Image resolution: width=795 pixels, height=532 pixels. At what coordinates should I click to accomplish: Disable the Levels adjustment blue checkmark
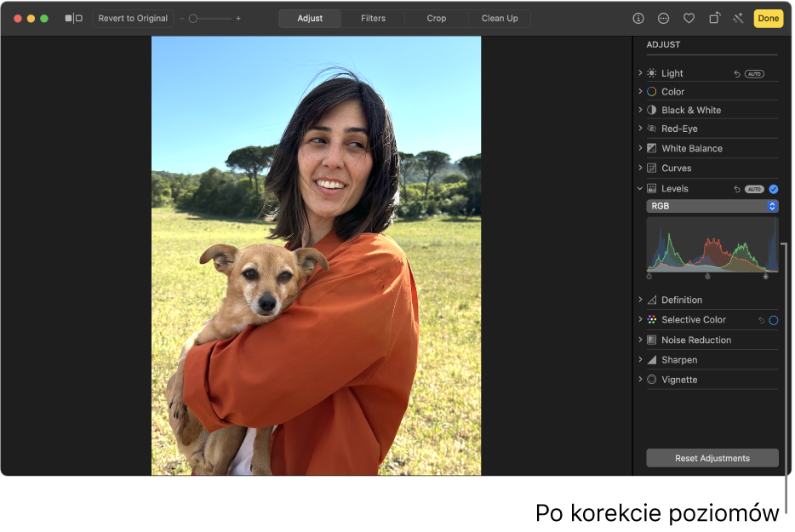[773, 189]
